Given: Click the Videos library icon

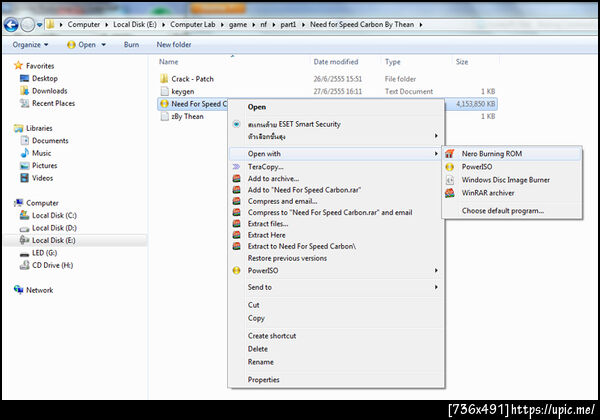Looking at the screenshot, I should [x=24, y=178].
